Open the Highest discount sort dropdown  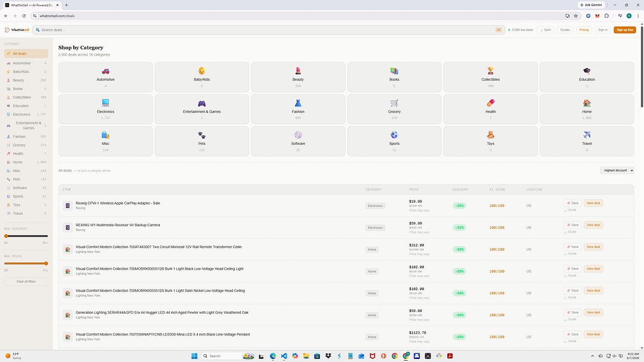[617, 170]
